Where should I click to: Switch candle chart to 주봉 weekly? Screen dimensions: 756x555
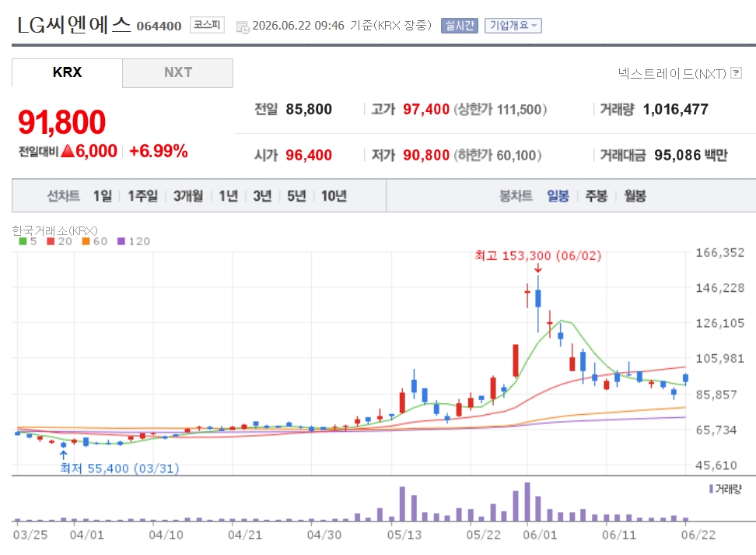(x=596, y=196)
